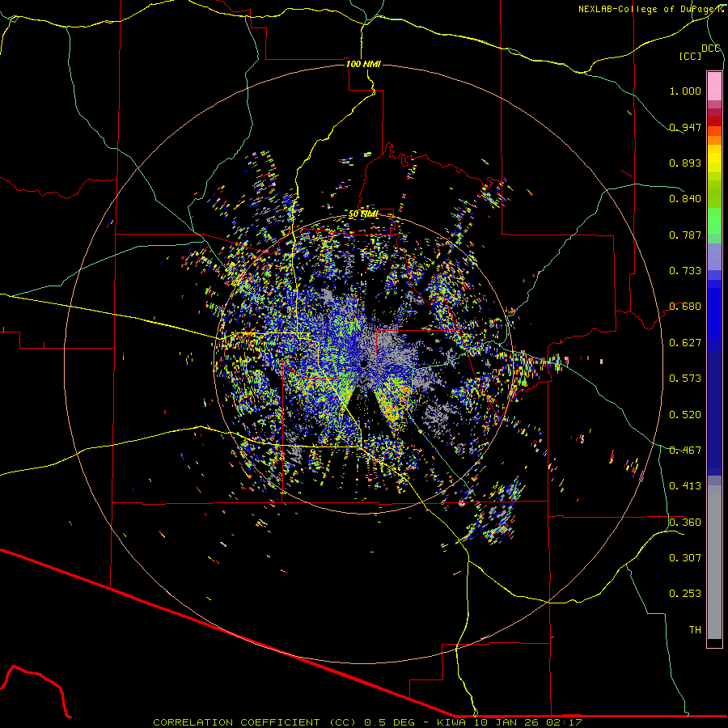This screenshot has width=728, height=728.
Task: Pick the bright green color scale segment
Action: [x=714, y=221]
